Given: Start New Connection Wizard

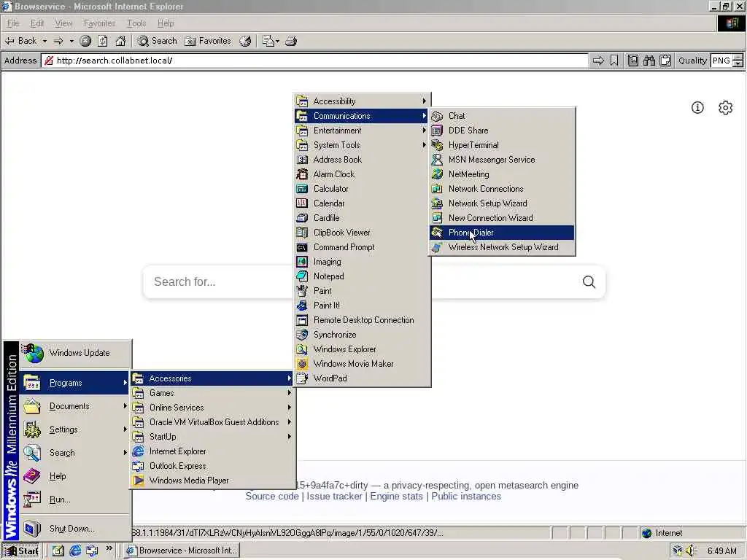Looking at the screenshot, I should click(502, 218).
